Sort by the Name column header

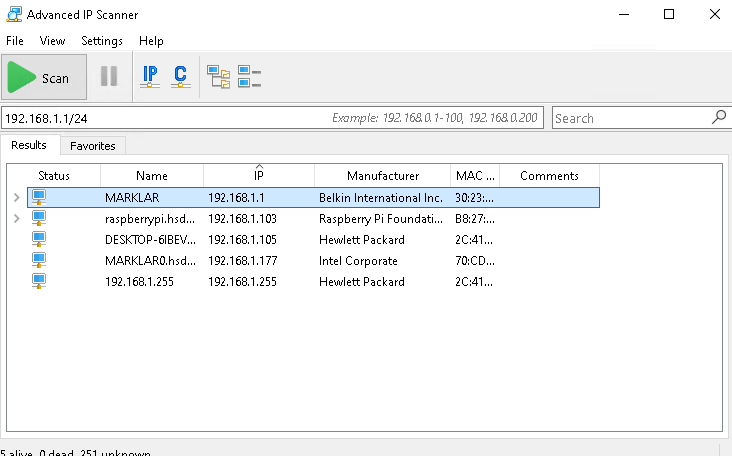[x=152, y=176]
